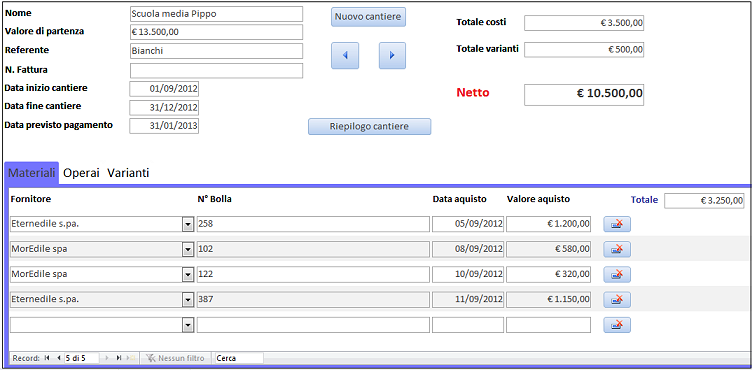Click date field 10/09/2012

point(468,275)
